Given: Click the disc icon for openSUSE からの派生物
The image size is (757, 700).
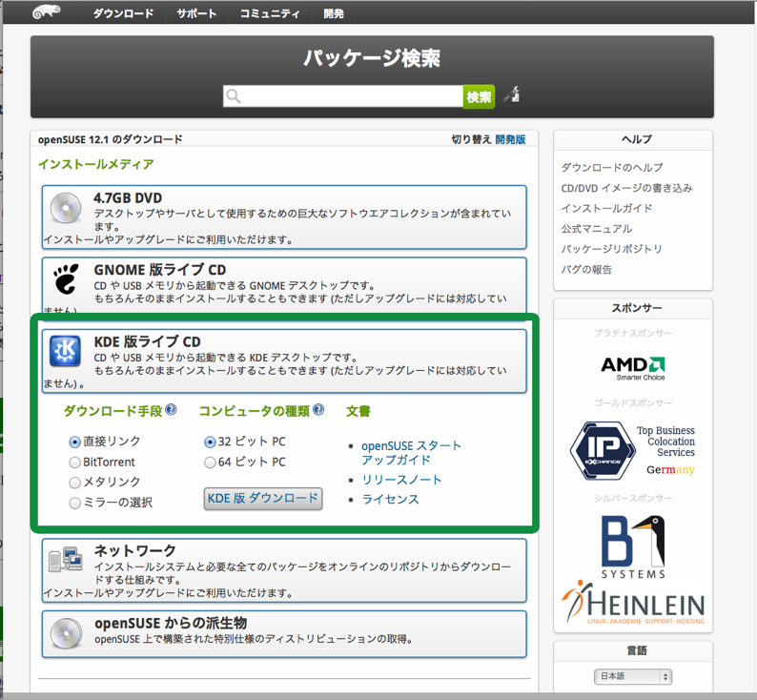Looking at the screenshot, I should [x=67, y=633].
